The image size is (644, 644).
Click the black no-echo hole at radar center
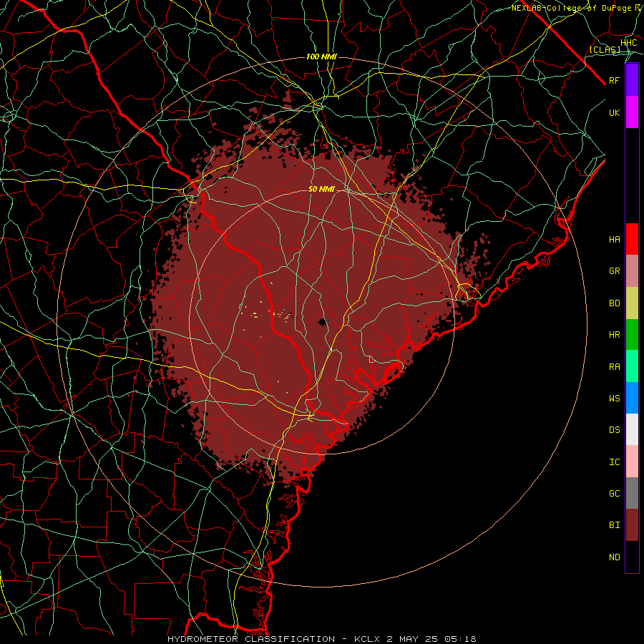click(x=323, y=322)
